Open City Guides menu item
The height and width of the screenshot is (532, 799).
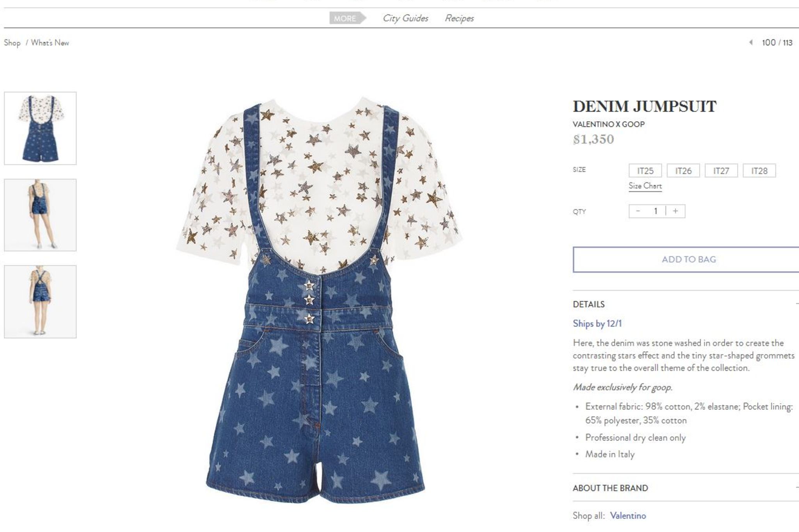[405, 18]
